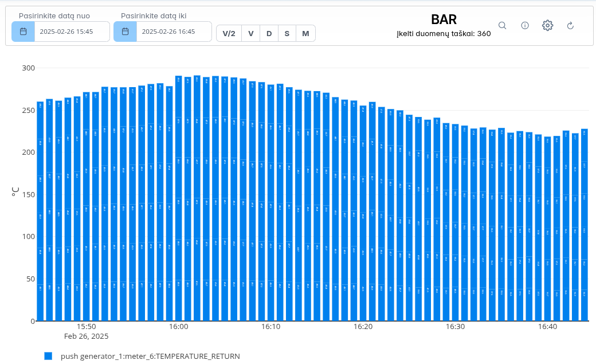Switch to the D time range
This screenshot has width=596, height=364.
tap(269, 33)
